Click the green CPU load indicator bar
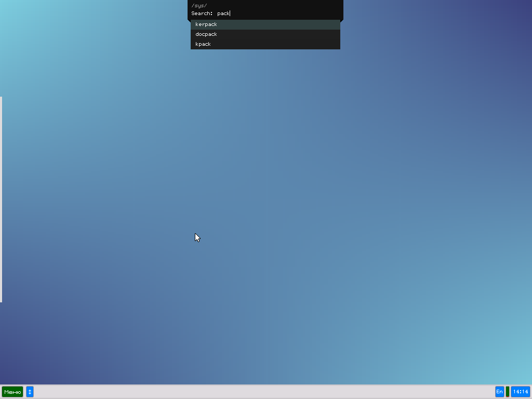The width and height of the screenshot is (532, 399). tap(508, 392)
